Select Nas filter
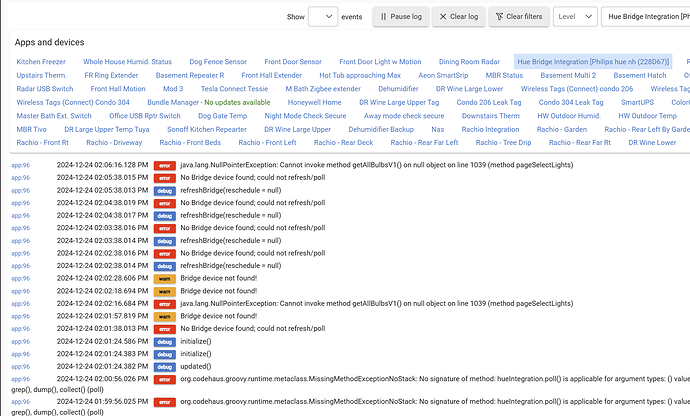 point(437,130)
